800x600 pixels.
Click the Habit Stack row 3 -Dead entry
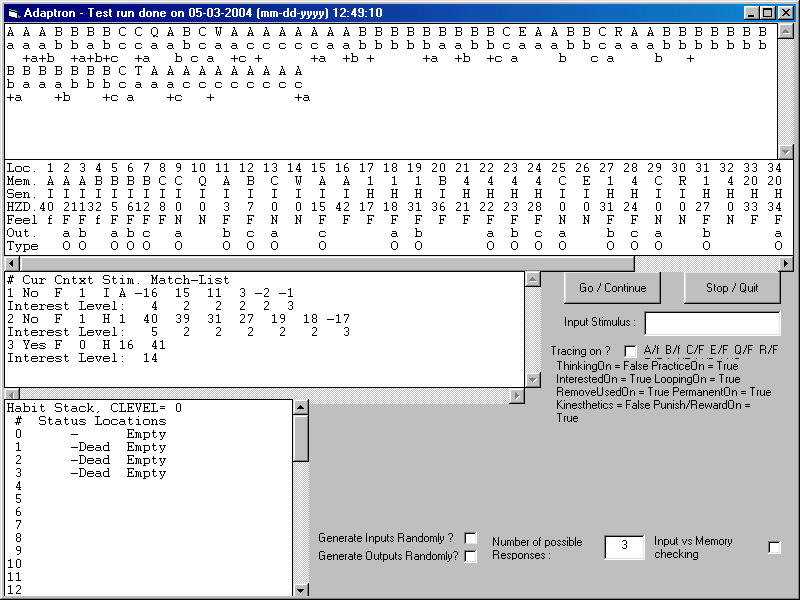(90, 473)
